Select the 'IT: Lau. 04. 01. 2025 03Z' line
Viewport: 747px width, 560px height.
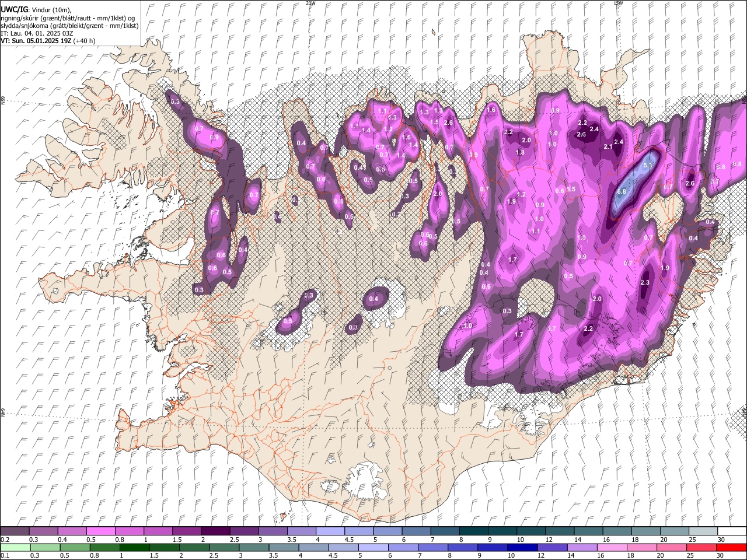point(37,33)
